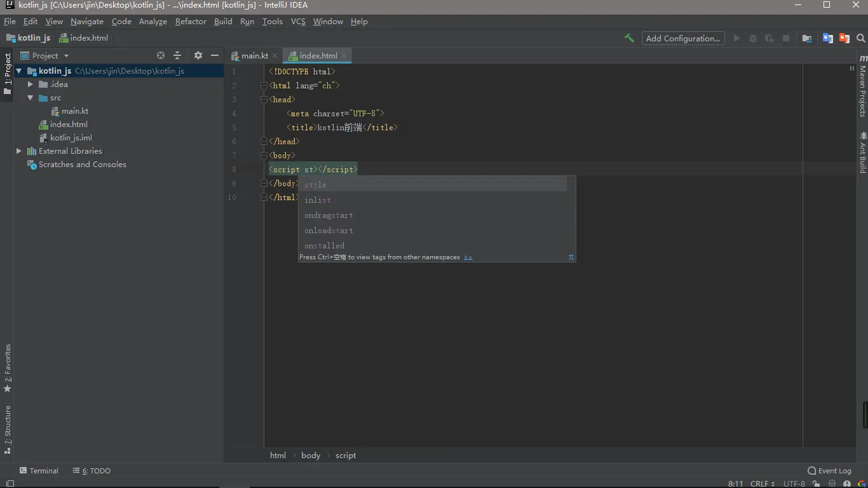Expand the External Libraries node arrow
868x488 pixels.
tap(19, 151)
